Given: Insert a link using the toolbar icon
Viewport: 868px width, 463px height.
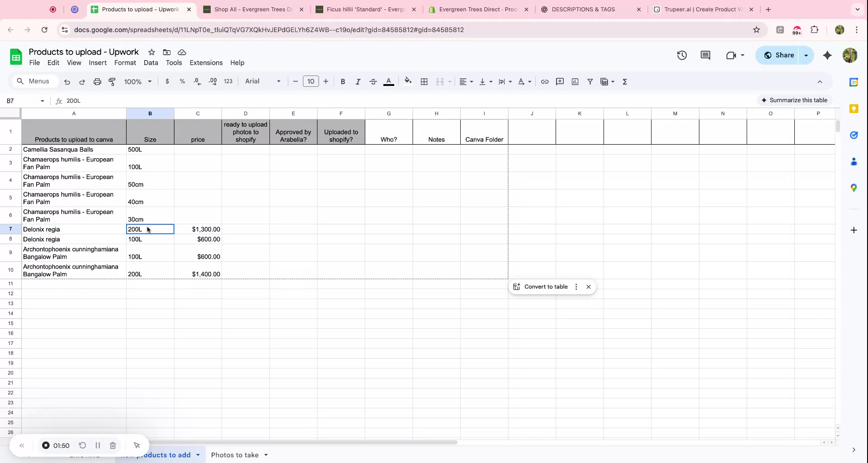Looking at the screenshot, I should (545, 81).
